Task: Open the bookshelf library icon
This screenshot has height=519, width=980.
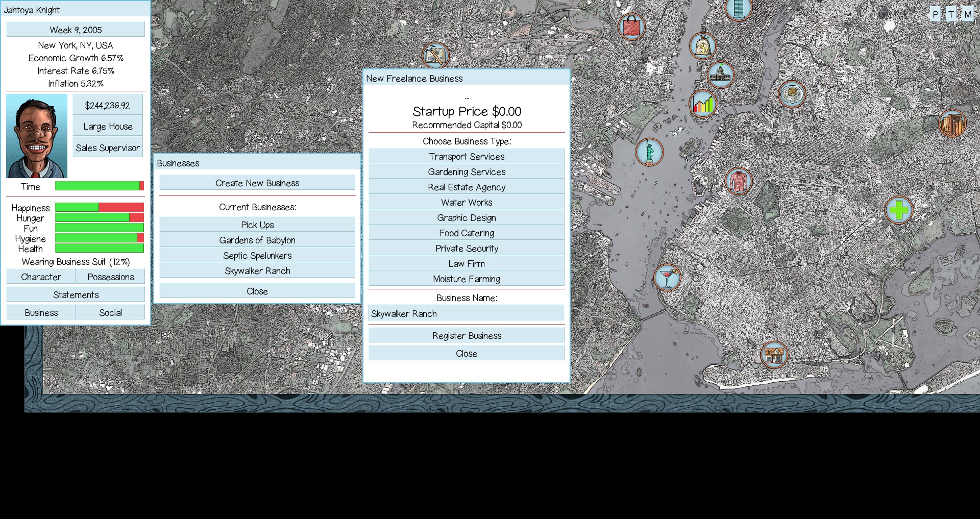Action: click(x=952, y=123)
